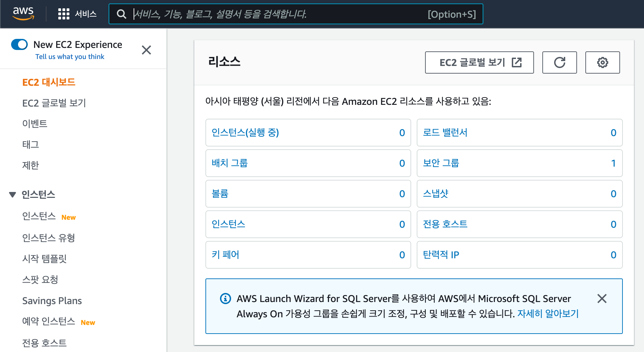The height and width of the screenshot is (352, 644).
Task: Open 전용 호스트 resource card link
Action: coord(445,224)
